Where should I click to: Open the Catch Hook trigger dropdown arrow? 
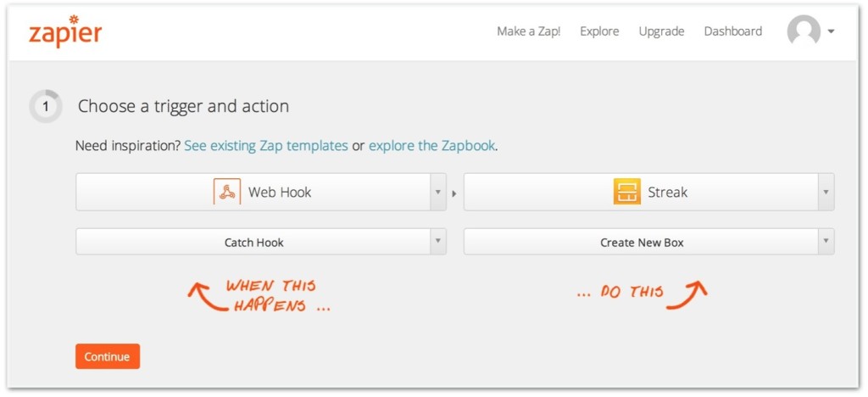pyautogui.click(x=438, y=242)
